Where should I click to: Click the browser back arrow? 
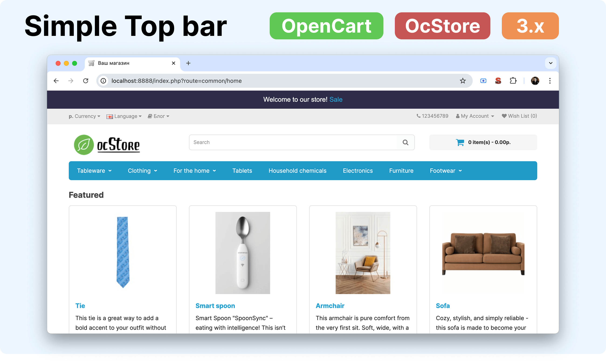(x=56, y=81)
